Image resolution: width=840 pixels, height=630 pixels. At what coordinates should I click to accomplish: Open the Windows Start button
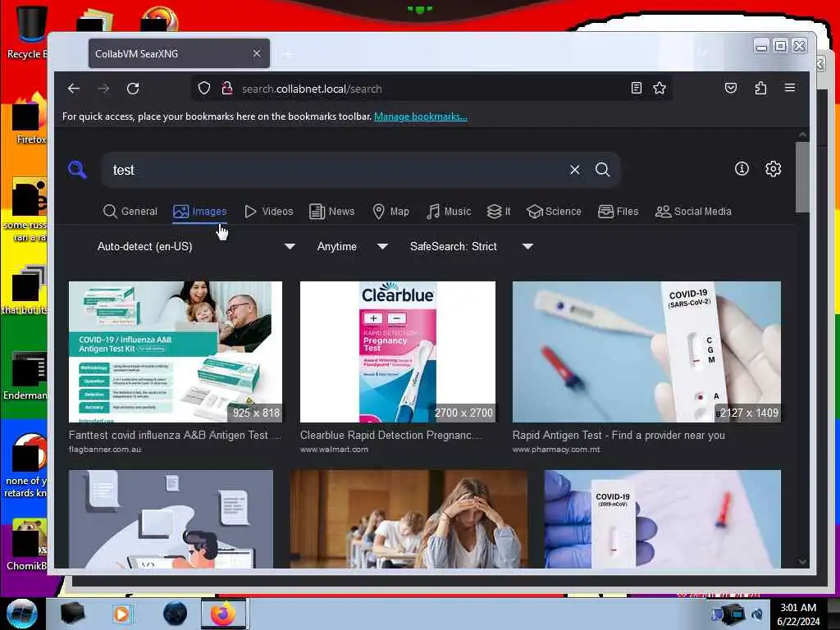(22, 614)
